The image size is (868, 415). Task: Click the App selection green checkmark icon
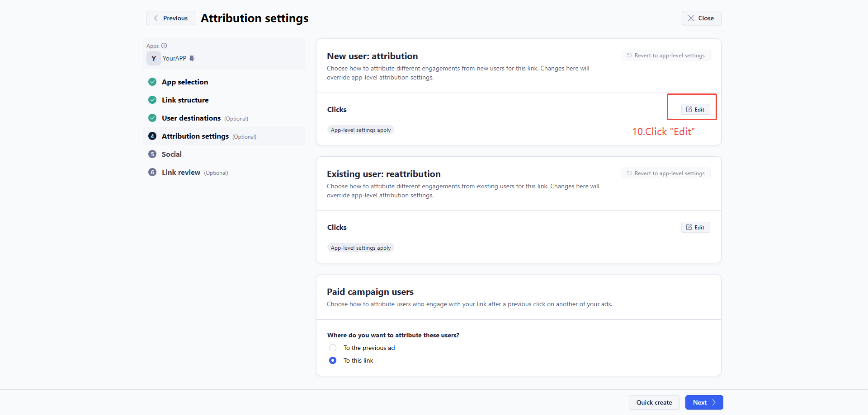(x=152, y=82)
